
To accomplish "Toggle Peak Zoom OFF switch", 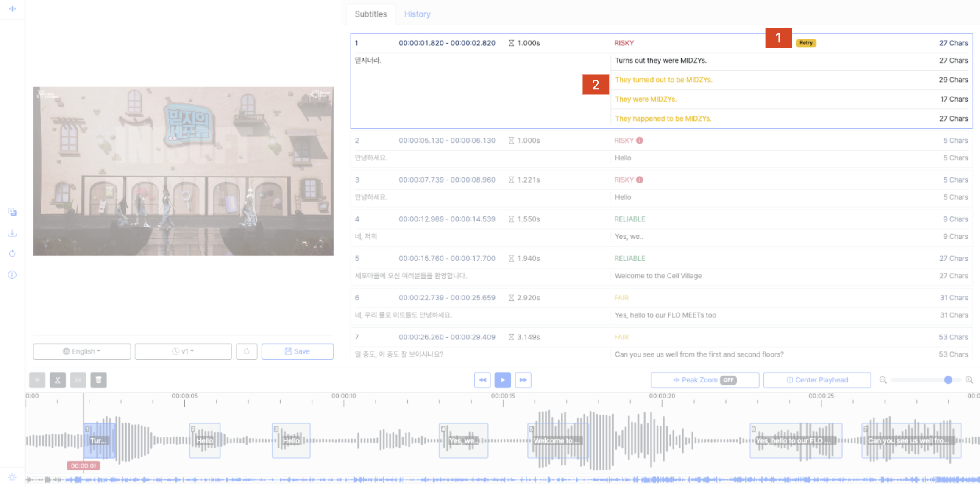I will (728, 380).
